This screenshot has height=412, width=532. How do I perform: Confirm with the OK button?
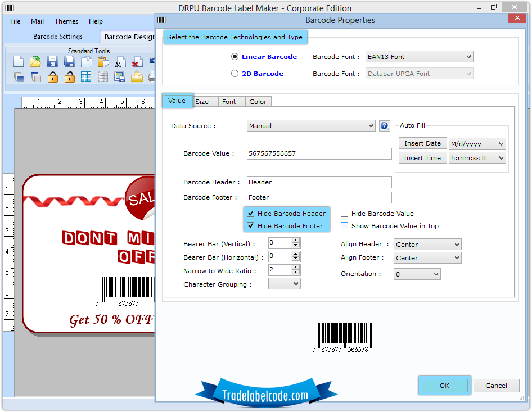point(444,386)
